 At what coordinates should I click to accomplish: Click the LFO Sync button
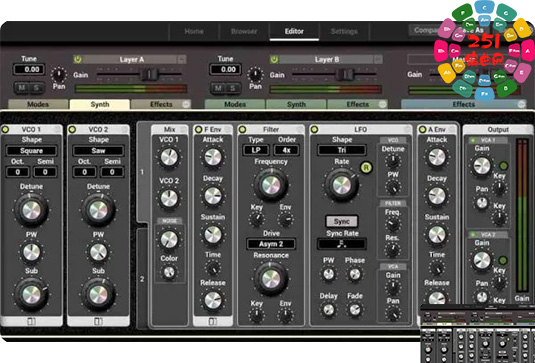pyautogui.click(x=342, y=221)
